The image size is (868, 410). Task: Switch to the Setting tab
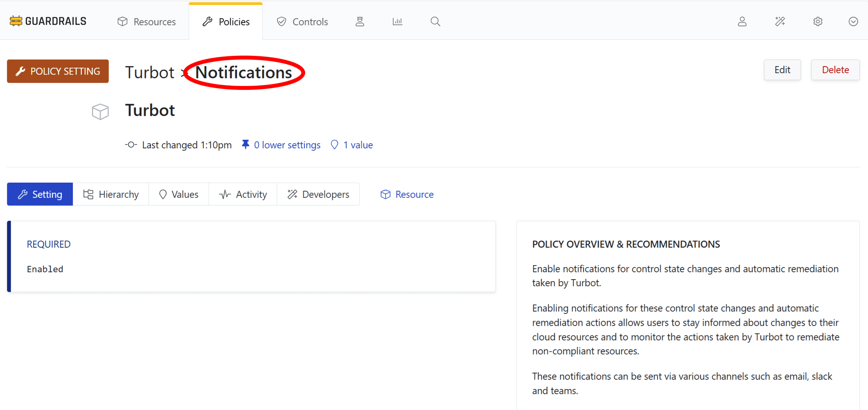click(40, 194)
